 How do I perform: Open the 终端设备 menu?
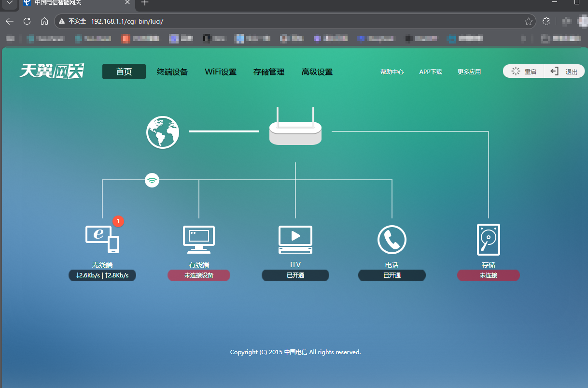pos(172,72)
